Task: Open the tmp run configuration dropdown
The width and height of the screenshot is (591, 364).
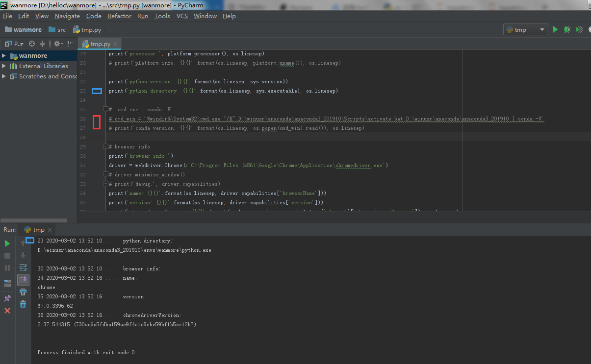Action: [x=542, y=29]
